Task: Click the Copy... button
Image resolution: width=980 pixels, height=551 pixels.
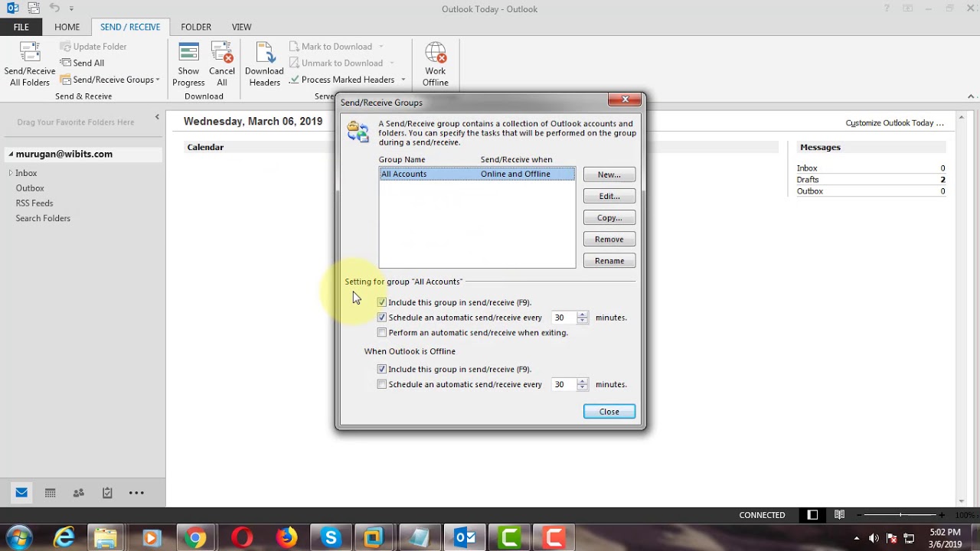Action: [609, 217]
